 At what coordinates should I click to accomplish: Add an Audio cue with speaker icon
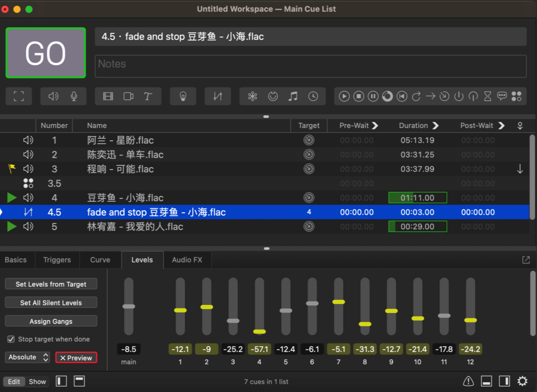pos(53,96)
